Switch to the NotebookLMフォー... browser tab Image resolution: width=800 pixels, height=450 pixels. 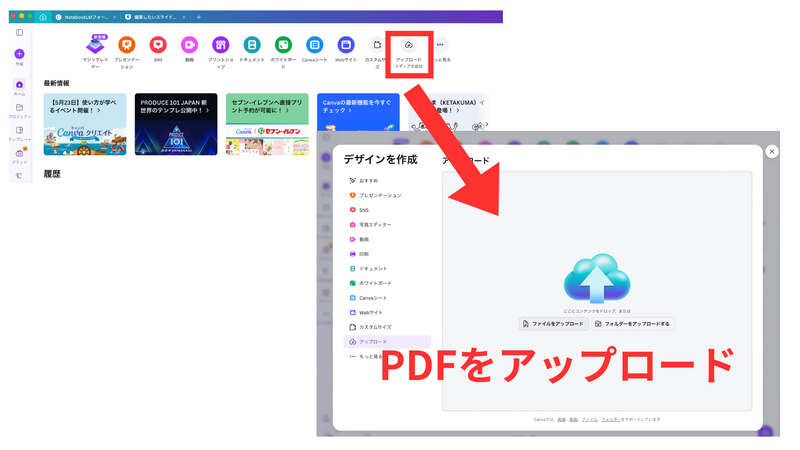click(84, 17)
